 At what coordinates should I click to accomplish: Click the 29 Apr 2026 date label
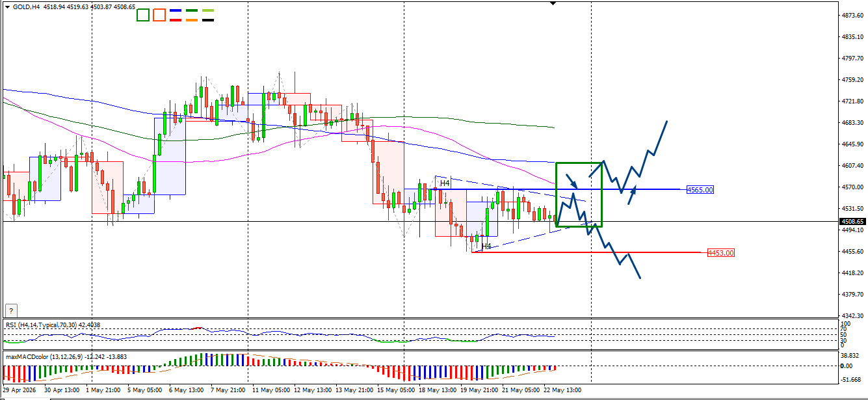pyautogui.click(x=18, y=390)
